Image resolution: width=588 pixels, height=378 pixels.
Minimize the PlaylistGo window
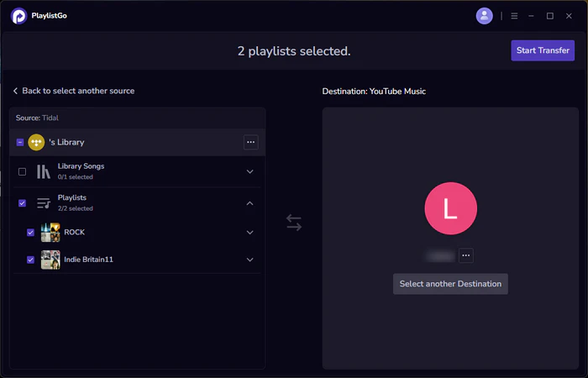531,16
